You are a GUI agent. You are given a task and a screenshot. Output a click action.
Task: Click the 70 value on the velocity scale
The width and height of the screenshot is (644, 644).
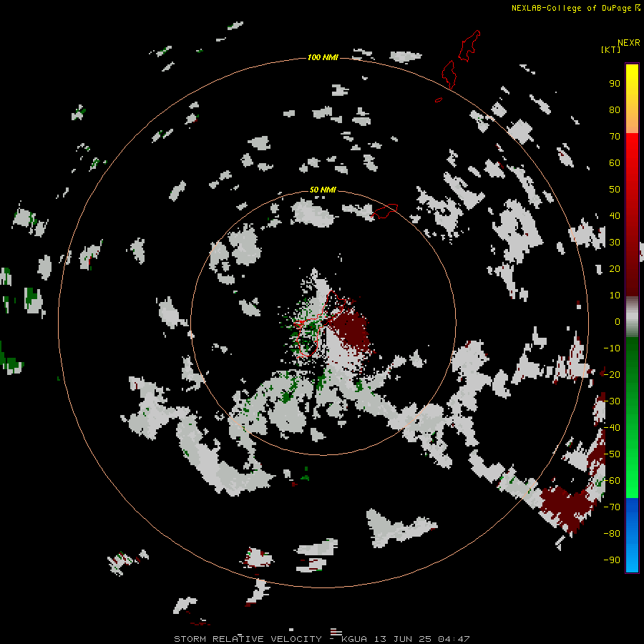coord(615,137)
